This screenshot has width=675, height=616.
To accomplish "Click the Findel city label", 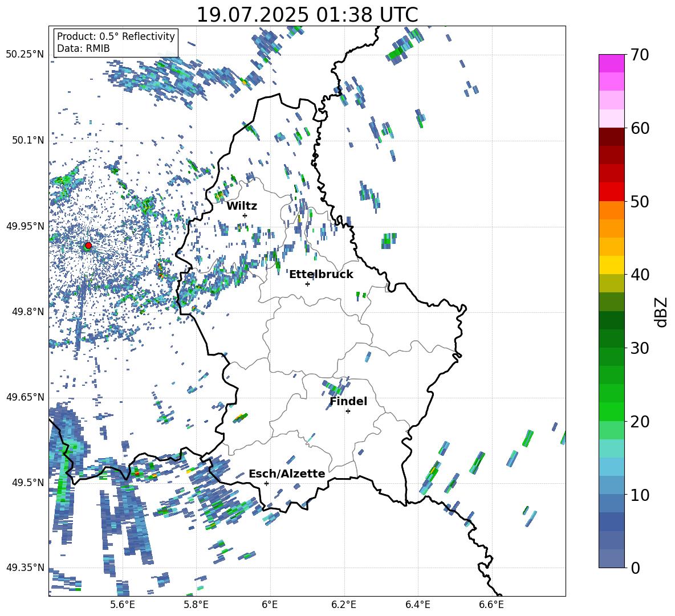I will click(x=348, y=401).
